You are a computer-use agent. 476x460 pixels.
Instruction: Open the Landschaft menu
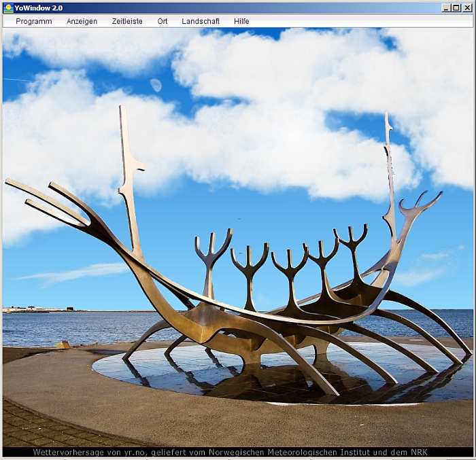[201, 21]
